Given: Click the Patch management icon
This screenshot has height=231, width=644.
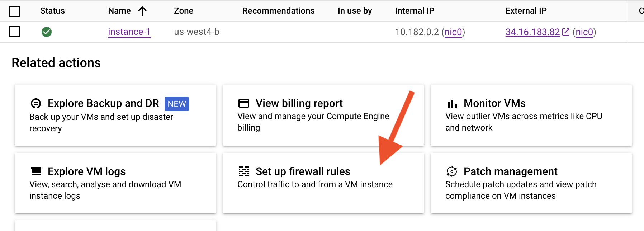Looking at the screenshot, I should 452,171.
